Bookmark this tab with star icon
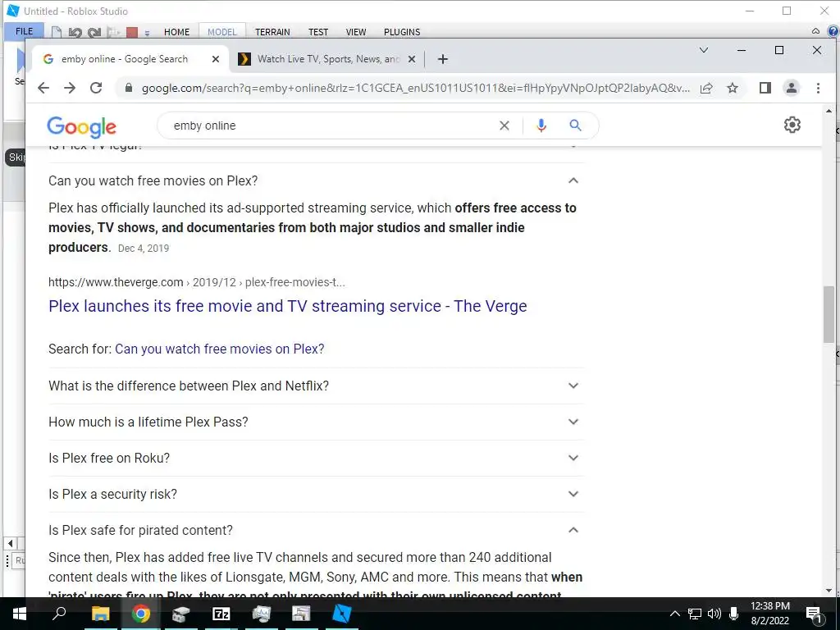 (x=733, y=88)
